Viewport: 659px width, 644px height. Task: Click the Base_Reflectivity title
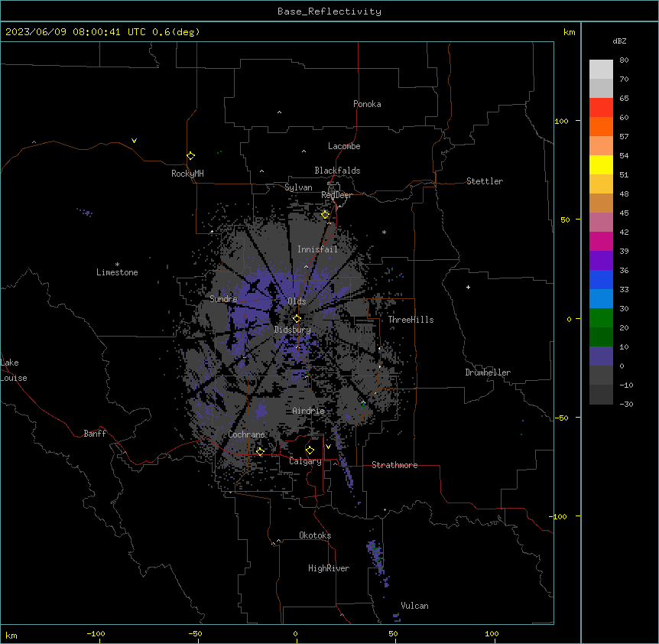click(329, 11)
